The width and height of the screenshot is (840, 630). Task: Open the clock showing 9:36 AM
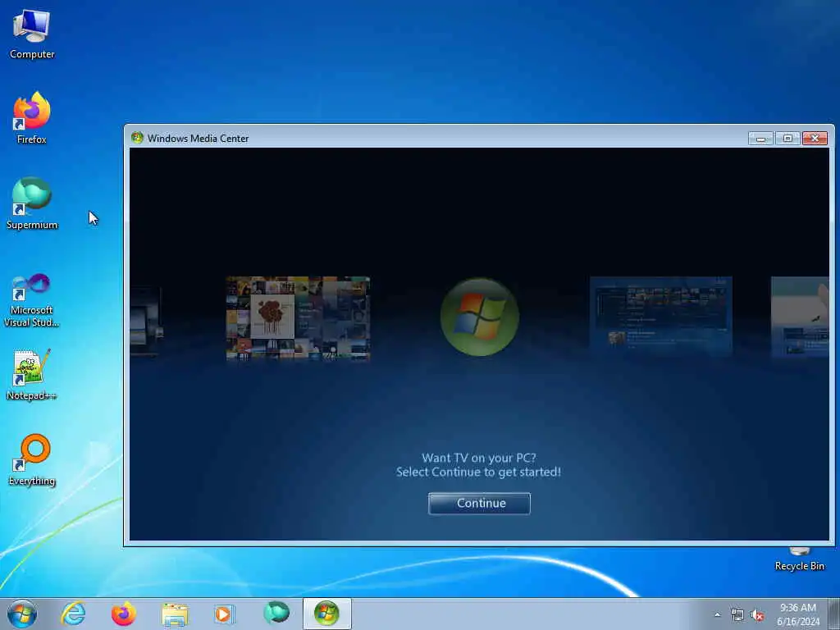click(x=798, y=614)
